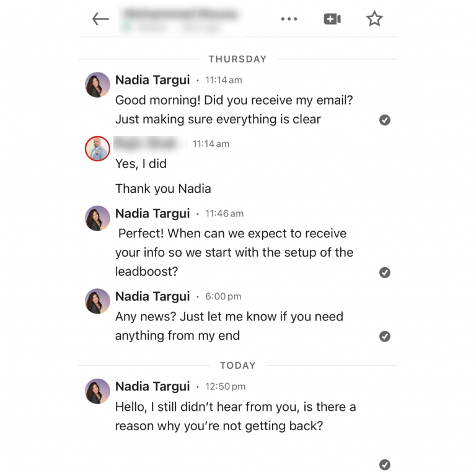Click Nadia's avatar beside the 11:14 am message
Viewport: 476px width, 476px height.
click(97, 85)
